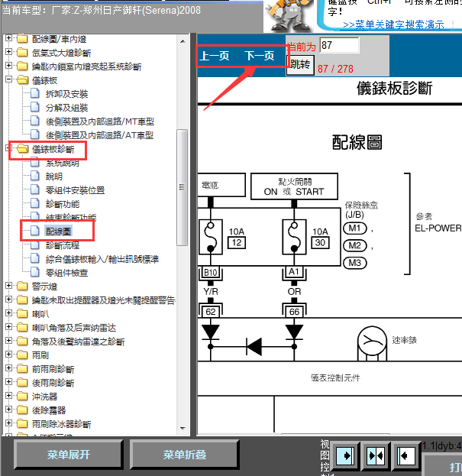This screenshot has width=462, height=476.
Task: Open the 診斷流程 tree item
Action: point(63,245)
